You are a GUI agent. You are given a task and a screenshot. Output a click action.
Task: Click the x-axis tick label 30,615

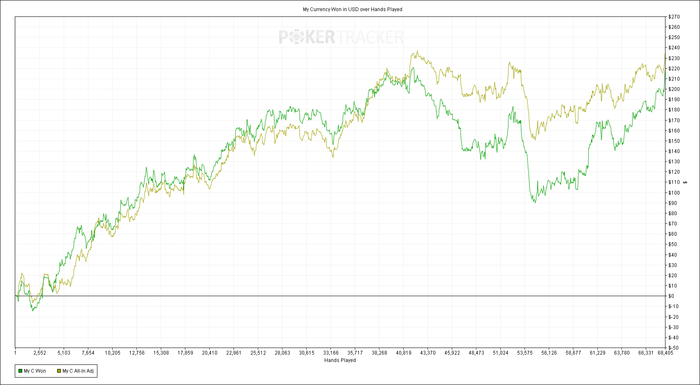(306, 353)
